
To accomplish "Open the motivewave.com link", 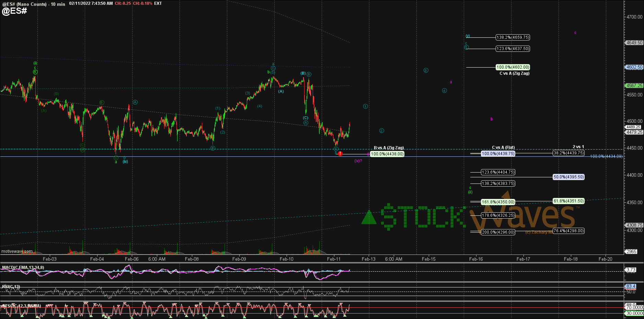I will coord(17,251).
